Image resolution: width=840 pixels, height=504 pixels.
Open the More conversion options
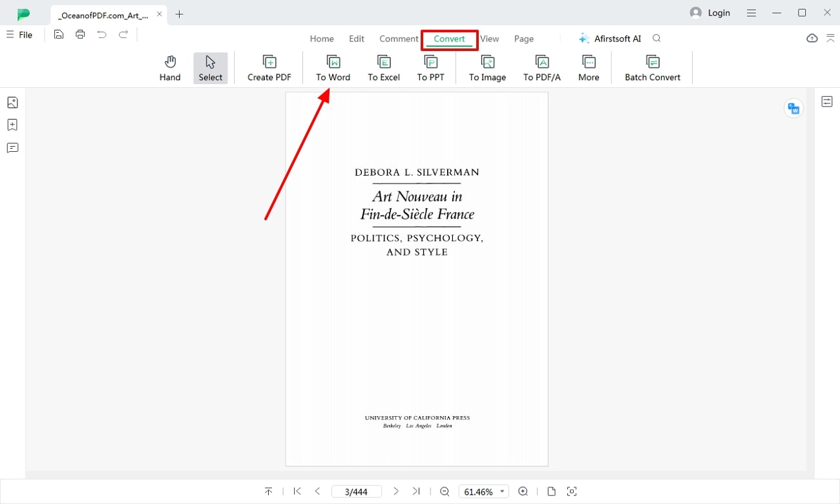589,68
